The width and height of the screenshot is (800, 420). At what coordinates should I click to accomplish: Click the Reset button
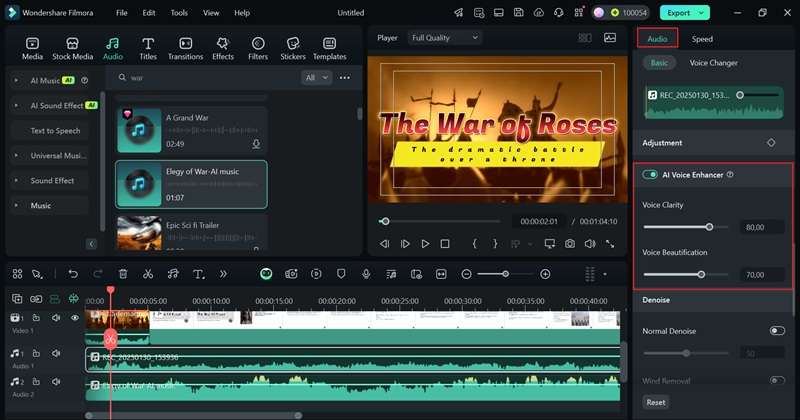[x=656, y=402]
